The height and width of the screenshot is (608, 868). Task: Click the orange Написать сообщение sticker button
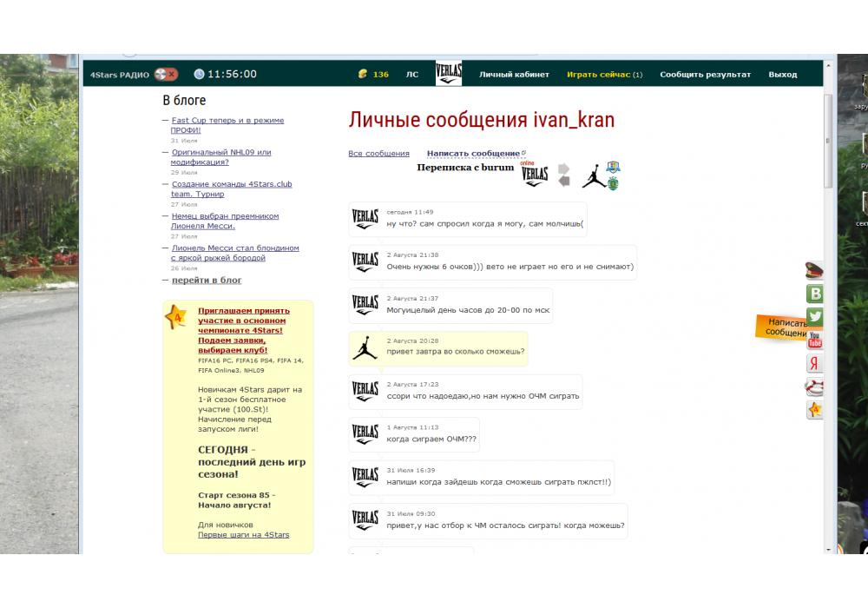tap(782, 327)
